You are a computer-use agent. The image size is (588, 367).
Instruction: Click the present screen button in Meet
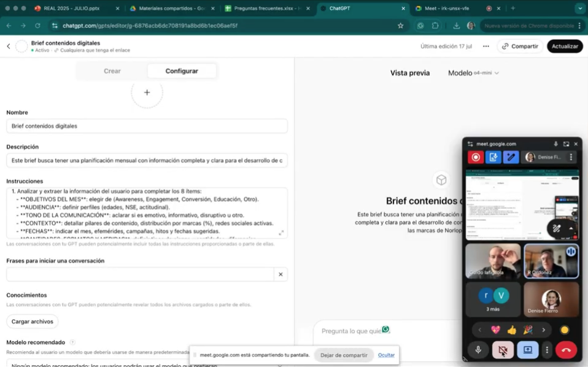click(x=528, y=350)
